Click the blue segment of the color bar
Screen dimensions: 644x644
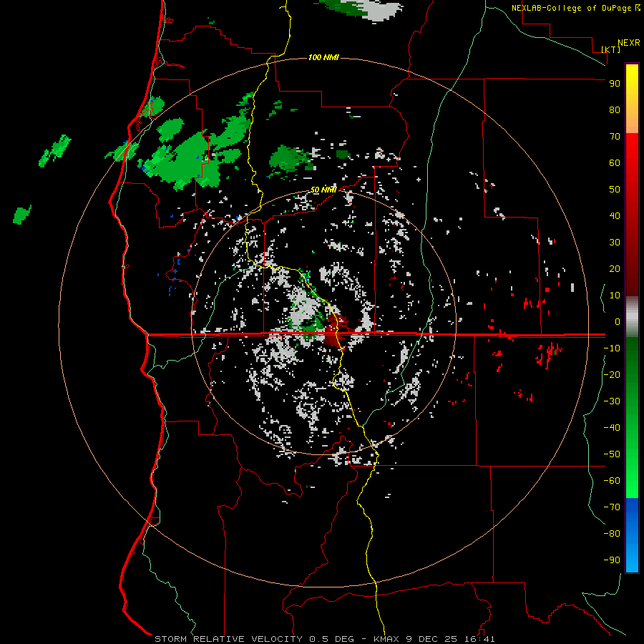click(632, 535)
